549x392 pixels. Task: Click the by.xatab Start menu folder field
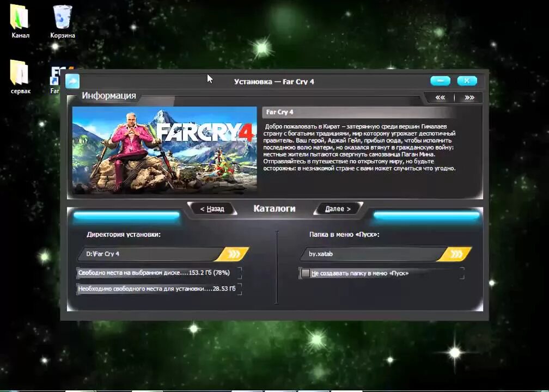pyautogui.click(x=372, y=254)
